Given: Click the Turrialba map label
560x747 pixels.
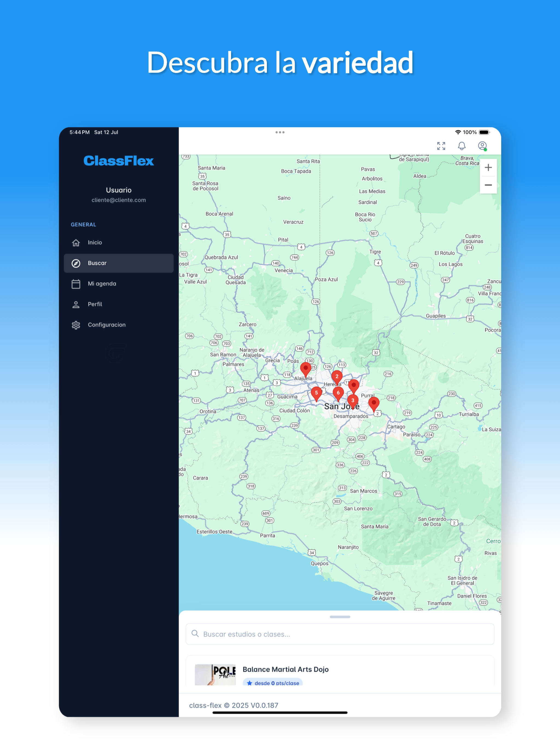Looking at the screenshot, I should 468,414.
